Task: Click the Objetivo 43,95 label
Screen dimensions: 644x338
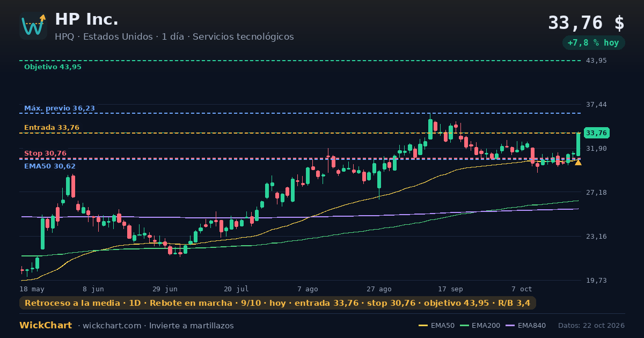Action: [53, 67]
